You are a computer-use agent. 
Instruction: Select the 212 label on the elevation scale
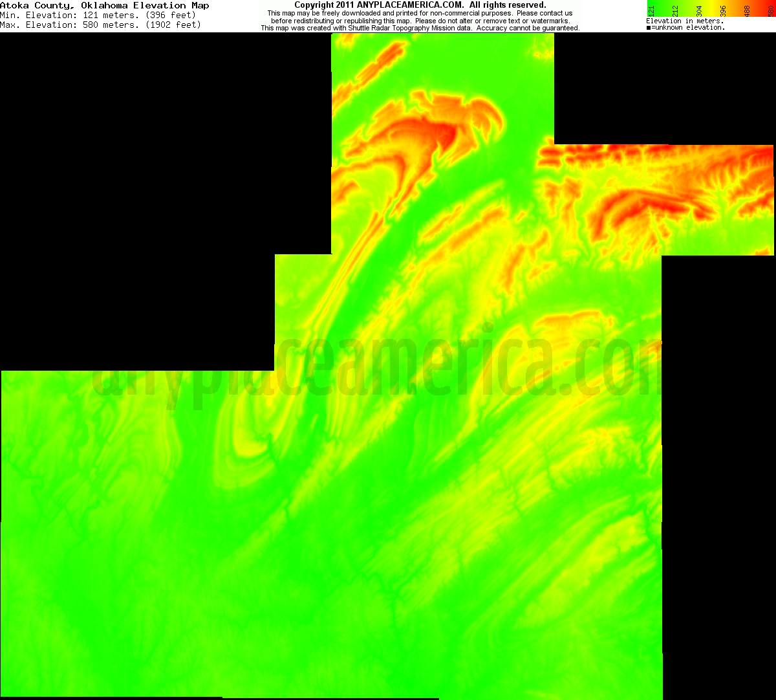(674, 11)
